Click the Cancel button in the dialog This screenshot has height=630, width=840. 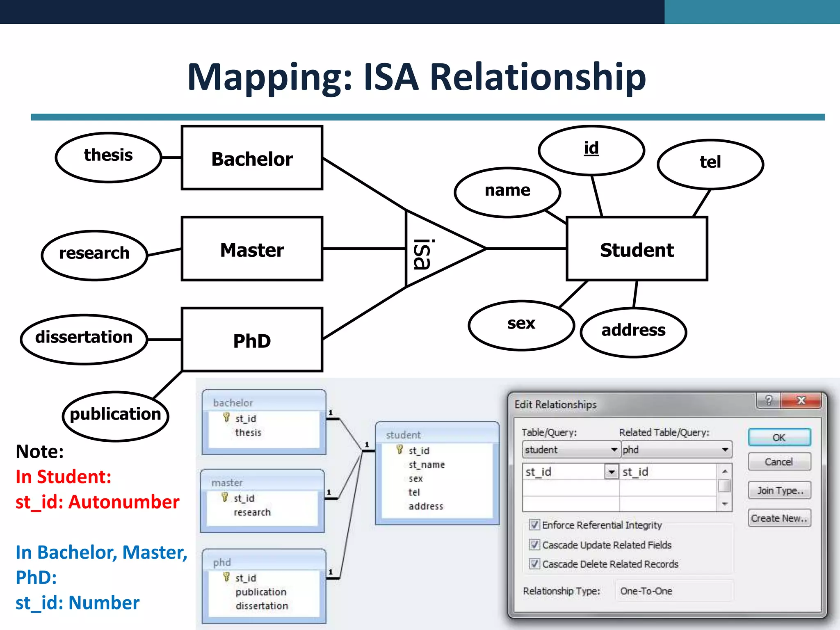[x=779, y=462]
